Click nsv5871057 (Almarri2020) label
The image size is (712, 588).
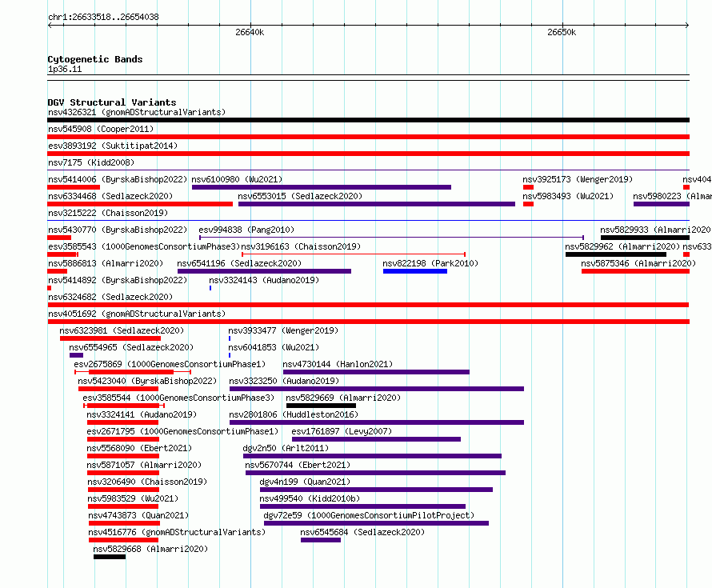pos(144,465)
